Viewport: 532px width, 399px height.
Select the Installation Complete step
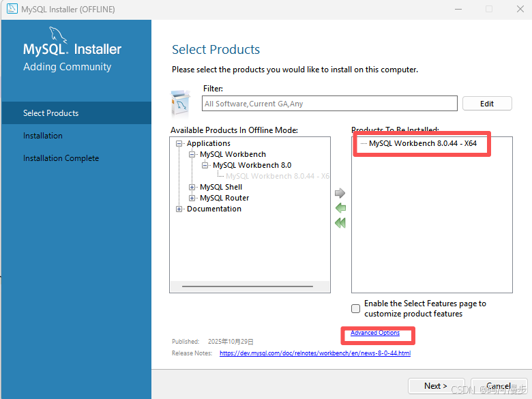click(61, 158)
